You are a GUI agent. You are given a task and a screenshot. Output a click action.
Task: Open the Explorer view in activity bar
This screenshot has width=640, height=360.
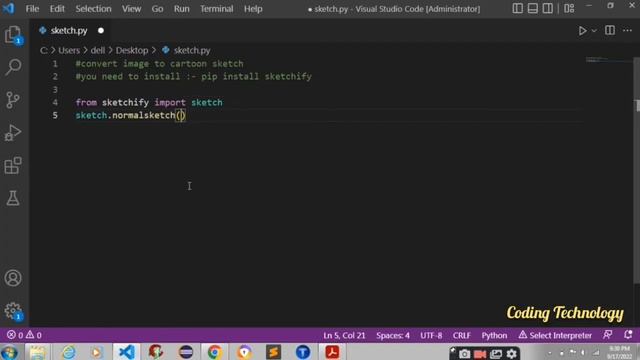click(13, 35)
